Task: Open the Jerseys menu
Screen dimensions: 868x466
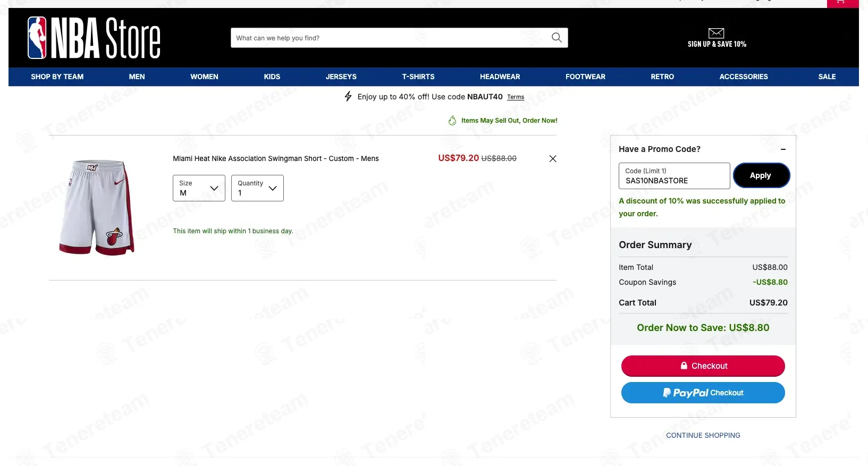Action: [x=341, y=77]
